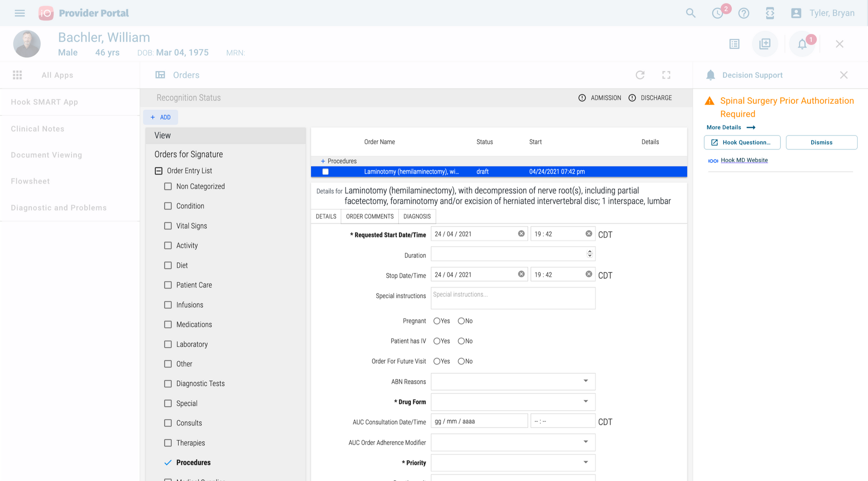Collapse the Order Entry List tree

[x=159, y=171]
